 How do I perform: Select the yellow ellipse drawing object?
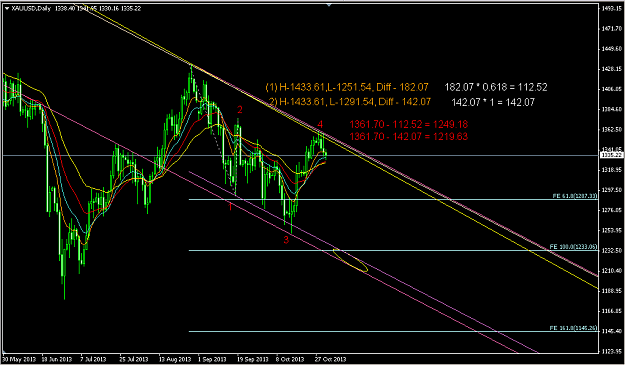pyautogui.click(x=350, y=261)
